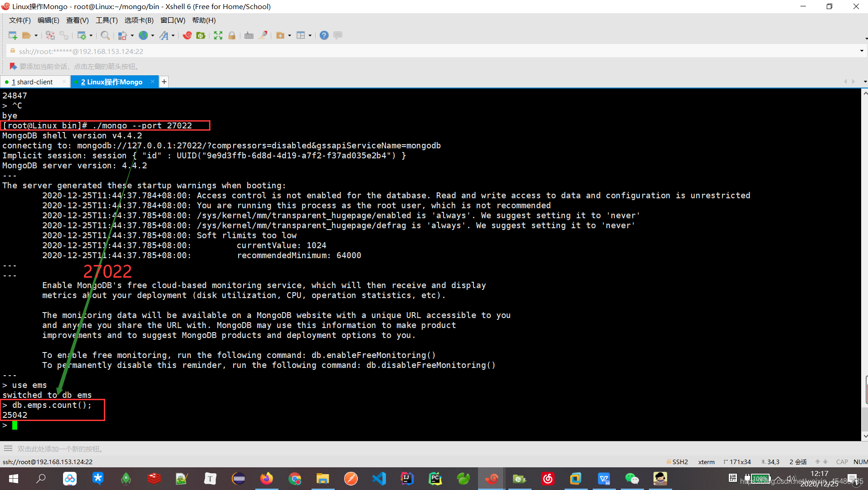Open Help question mark icon
This screenshot has height=490, width=868.
click(x=324, y=35)
